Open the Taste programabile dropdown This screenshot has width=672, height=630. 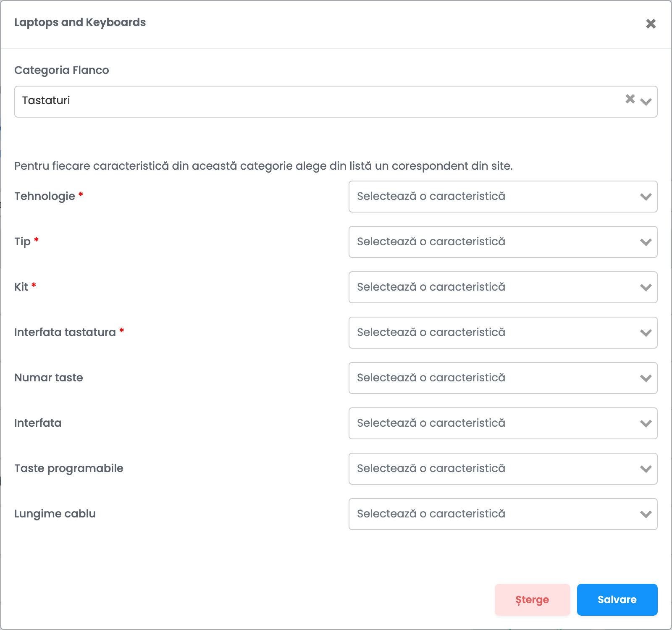click(x=503, y=469)
